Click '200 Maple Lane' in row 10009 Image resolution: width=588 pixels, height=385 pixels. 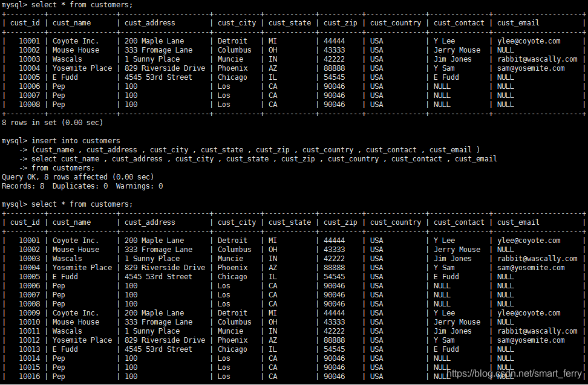tap(154, 313)
